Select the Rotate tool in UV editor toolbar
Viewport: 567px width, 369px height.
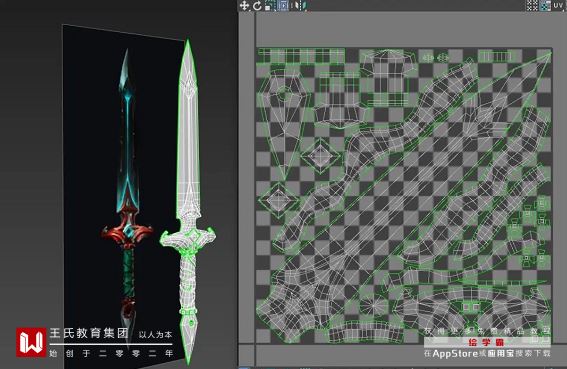pos(257,5)
